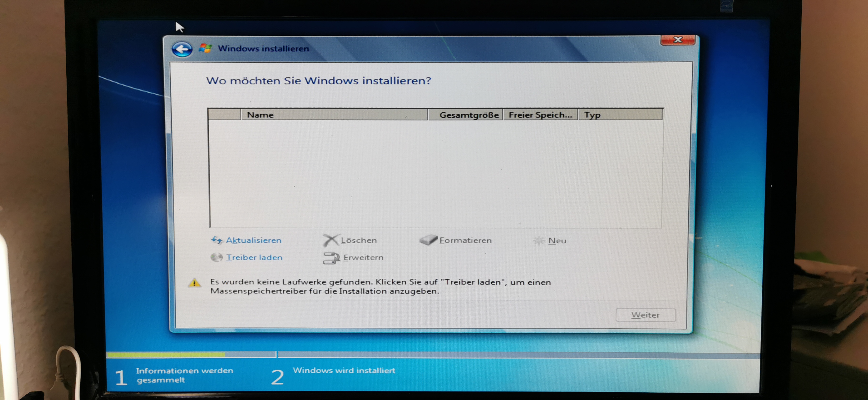Image resolution: width=868 pixels, height=400 pixels.
Task: Refresh drive list via Aktualisieren link
Action: coord(253,240)
